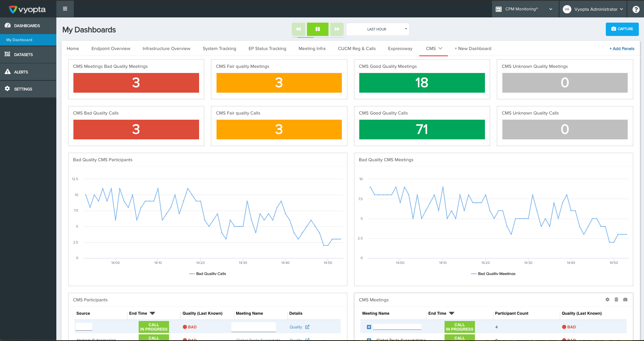
Task: Click the + Add Panels link
Action: (622, 49)
